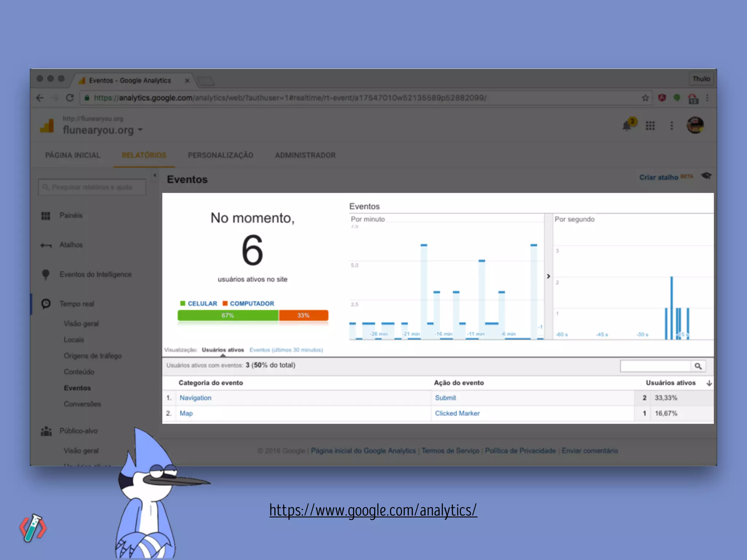Reload the page with refresh icon

[x=70, y=98]
